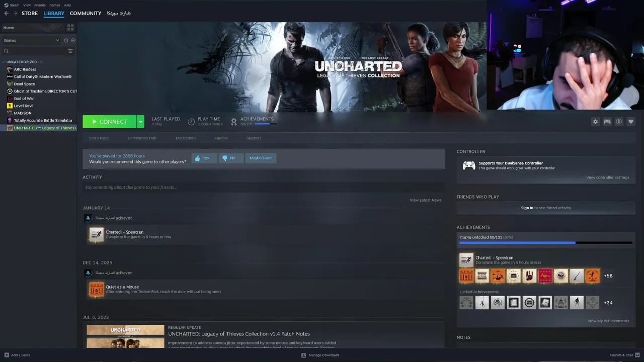Click Maybe Later button
This screenshot has width=644, height=362.
pos(261,158)
